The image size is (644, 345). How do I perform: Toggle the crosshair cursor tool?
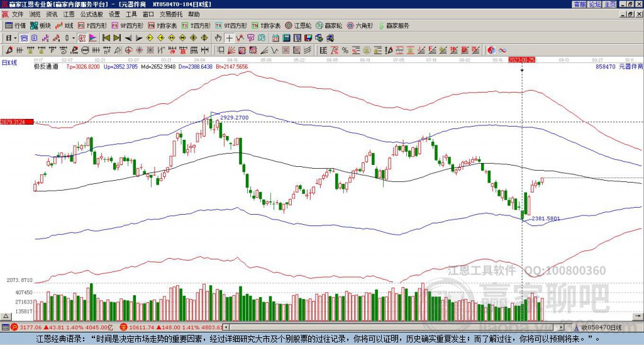click(229, 38)
